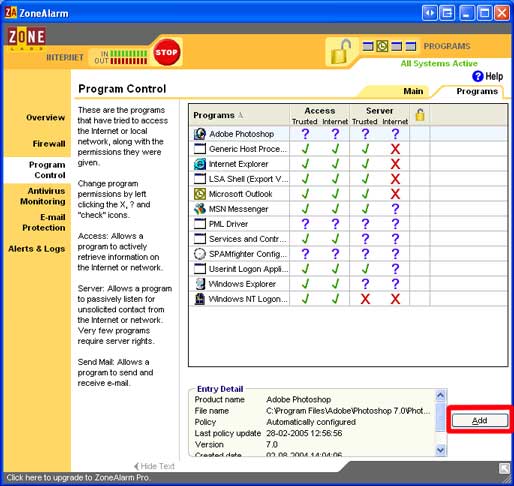
Task: Open the Overview section
Action: tap(45, 117)
